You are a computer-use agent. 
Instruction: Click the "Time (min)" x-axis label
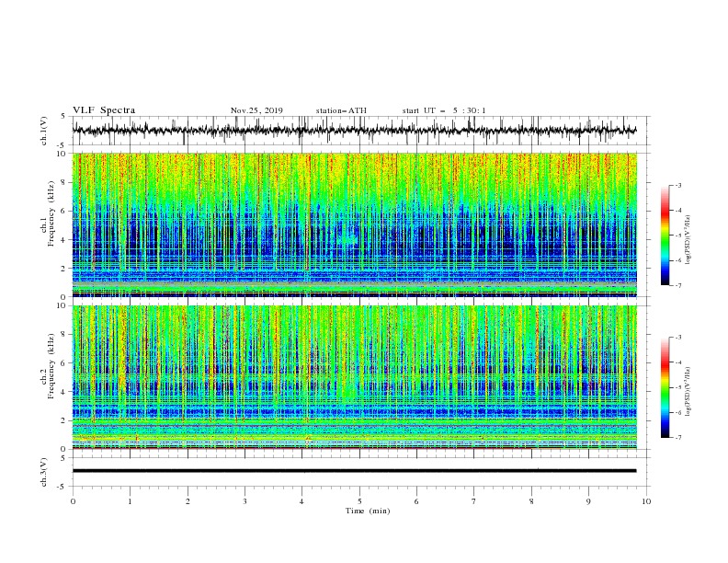click(x=368, y=511)
